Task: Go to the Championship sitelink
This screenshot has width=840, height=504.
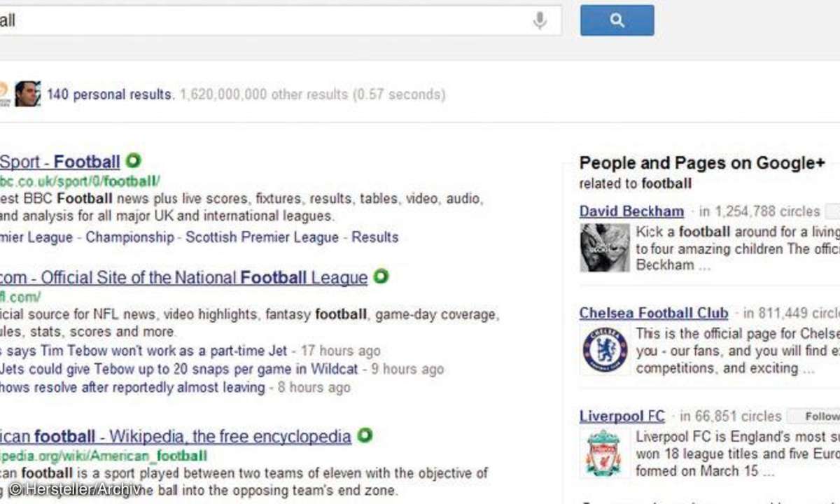Action: click(129, 237)
